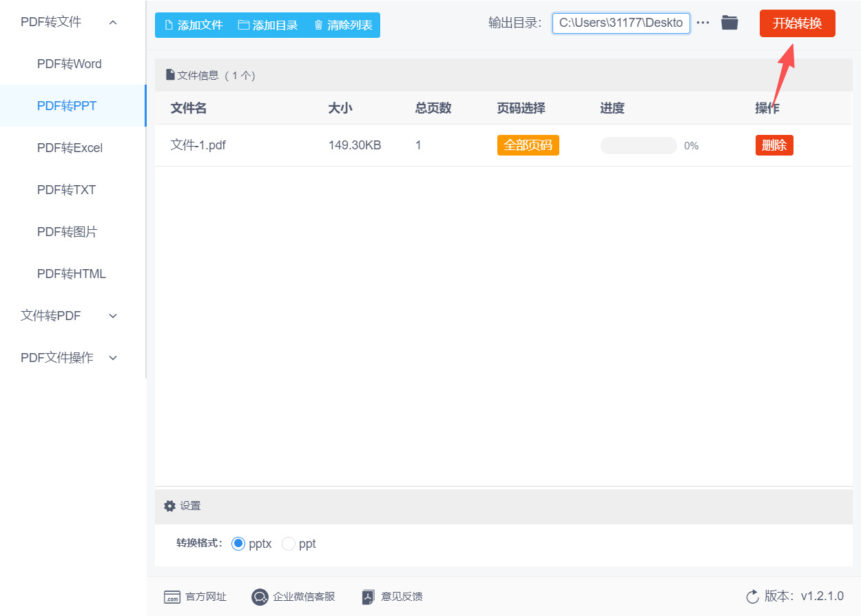Select the ppt output format
861x616 pixels.
point(288,543)
